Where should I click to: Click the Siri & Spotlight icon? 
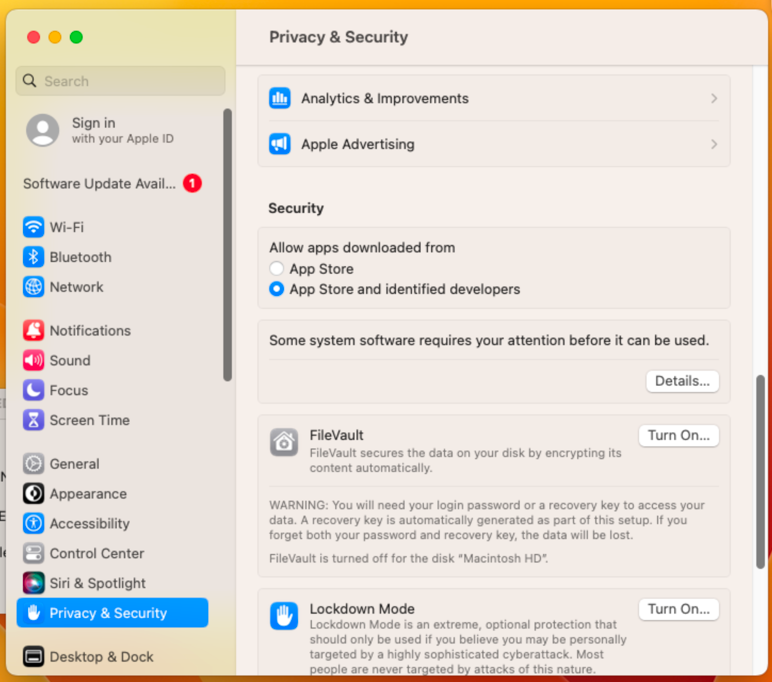[x=34, y=583]
